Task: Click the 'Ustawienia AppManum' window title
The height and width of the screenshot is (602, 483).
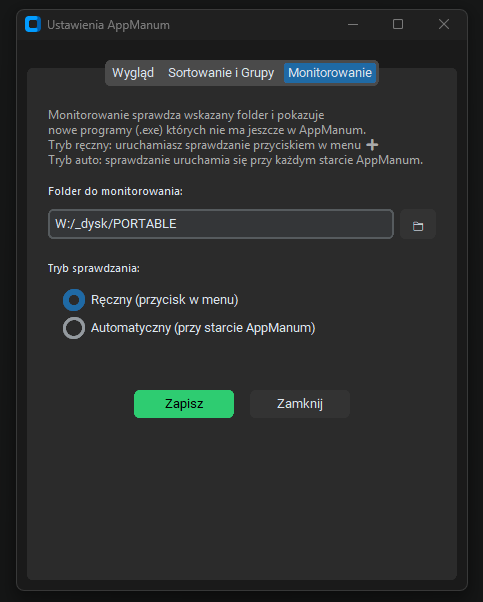Action: click(x=108, y=25)
